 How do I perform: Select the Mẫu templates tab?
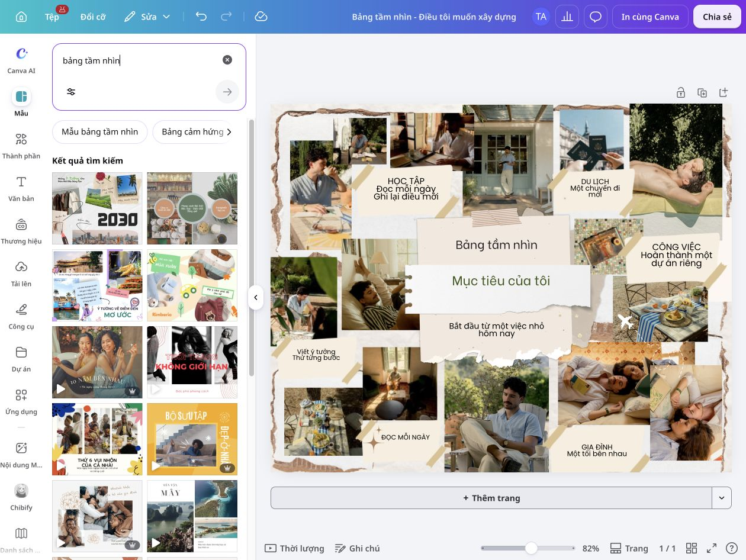point(21,102)
